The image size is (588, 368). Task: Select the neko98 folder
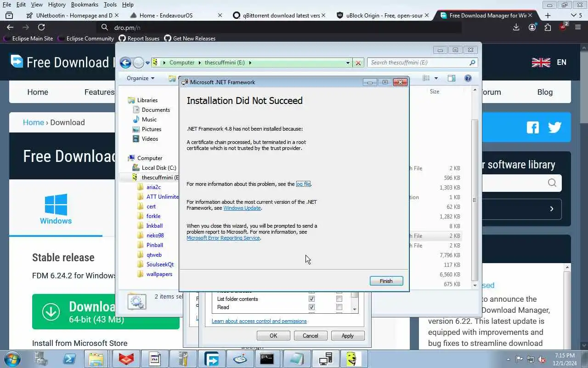(x=155, y=236)
